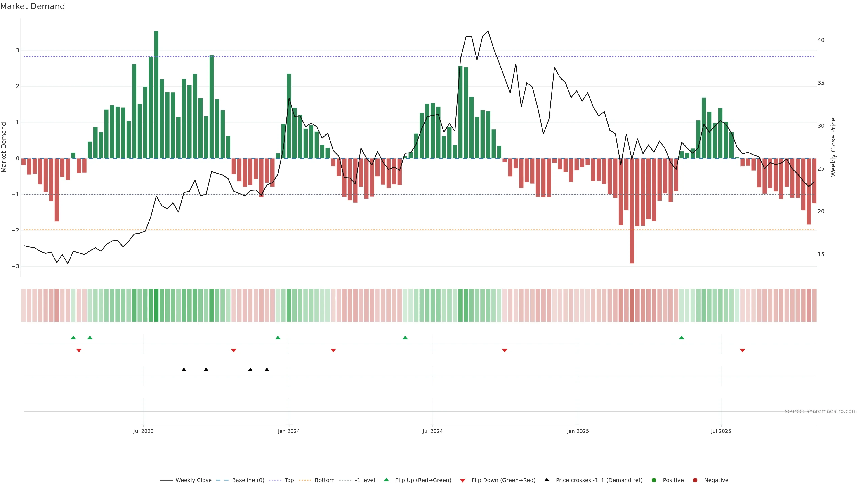Click the darkest red heat strip cell
The height and width of the screenshot is (488, 868).
click(x=632, y=305)
